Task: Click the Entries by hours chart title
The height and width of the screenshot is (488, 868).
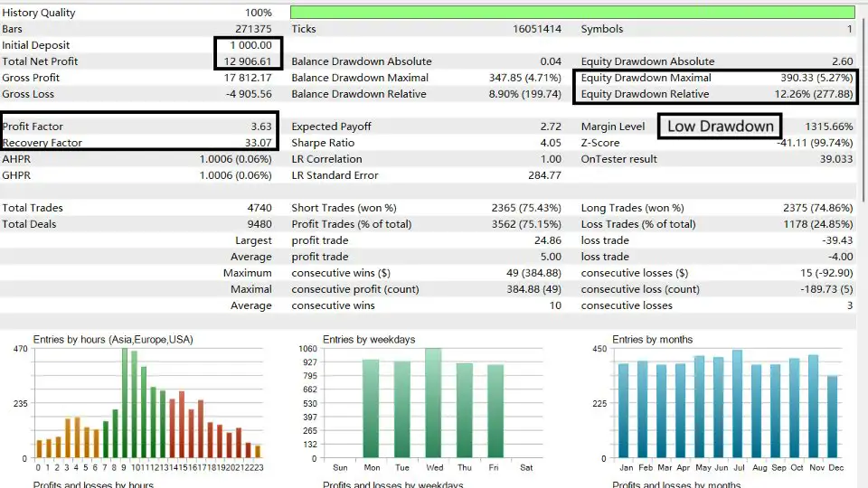Action: pyautogui.click(x=113, y=340)
